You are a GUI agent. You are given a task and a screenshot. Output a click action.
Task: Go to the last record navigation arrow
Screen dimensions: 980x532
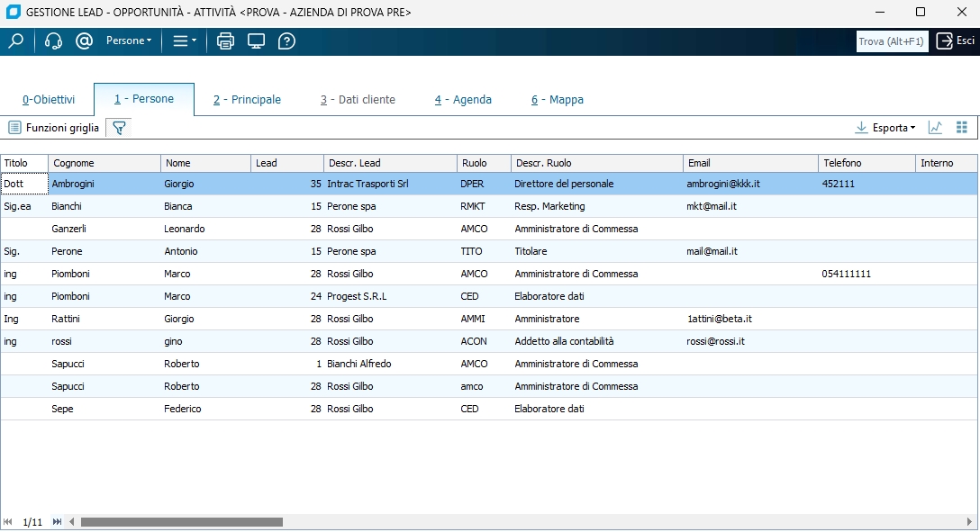pos(58,522)
